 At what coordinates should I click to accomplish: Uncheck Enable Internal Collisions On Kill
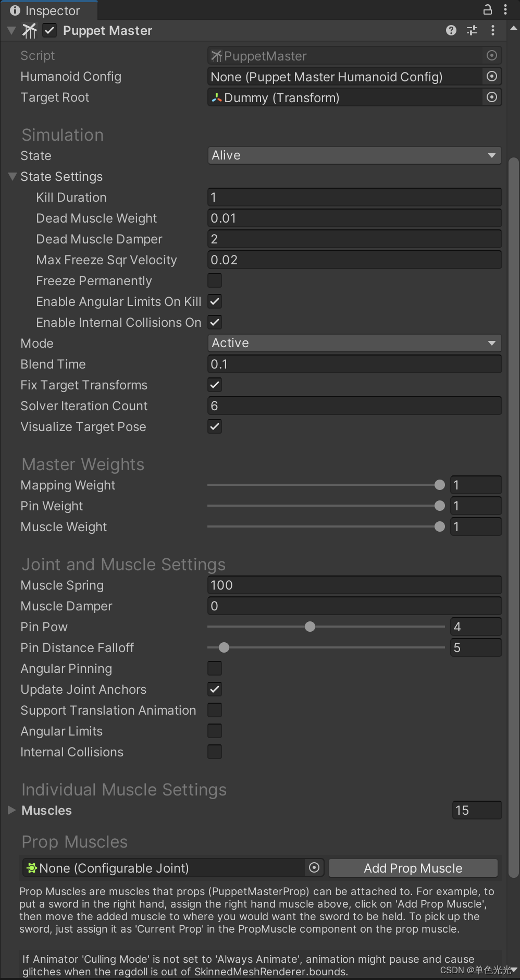click(x=215, y=322)
